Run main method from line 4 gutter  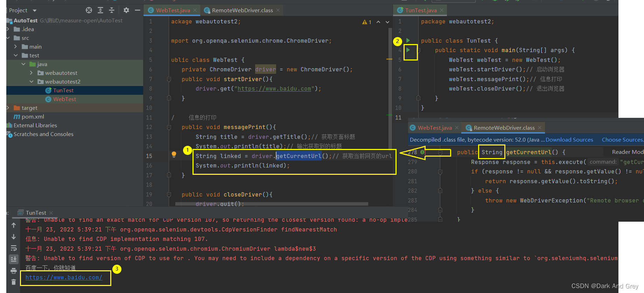point(408,50)
